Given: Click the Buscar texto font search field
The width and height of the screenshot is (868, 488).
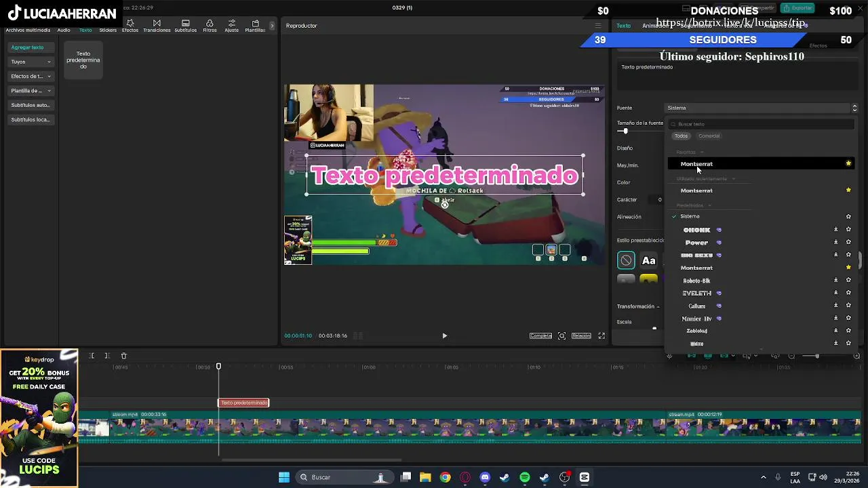Looking at the screenshot, I should pos(762,124).
